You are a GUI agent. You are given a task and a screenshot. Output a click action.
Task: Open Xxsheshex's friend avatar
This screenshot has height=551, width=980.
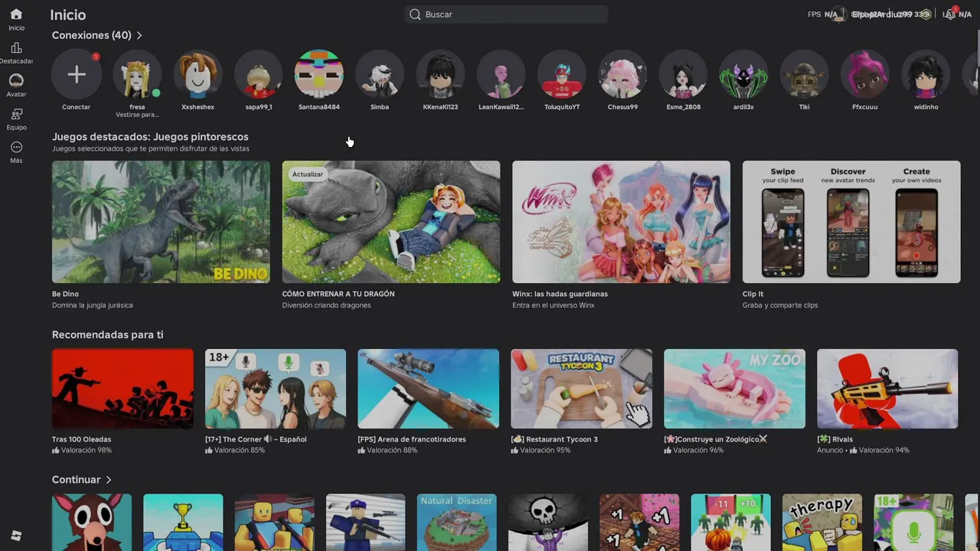198,74
